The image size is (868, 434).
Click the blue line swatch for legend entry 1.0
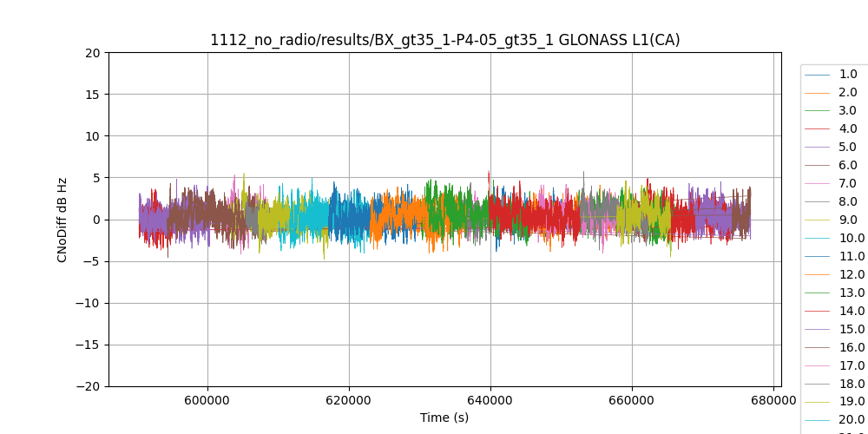pyautogui.click(x=817, y=75)
